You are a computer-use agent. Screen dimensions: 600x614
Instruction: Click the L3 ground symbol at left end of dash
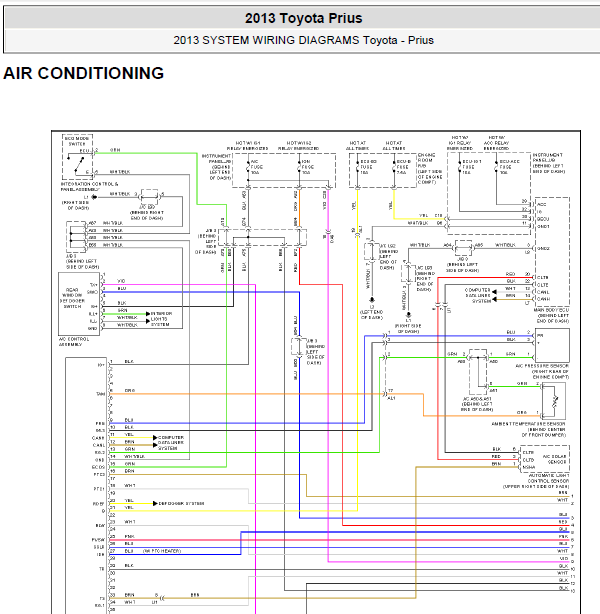[x=372, y=300]
